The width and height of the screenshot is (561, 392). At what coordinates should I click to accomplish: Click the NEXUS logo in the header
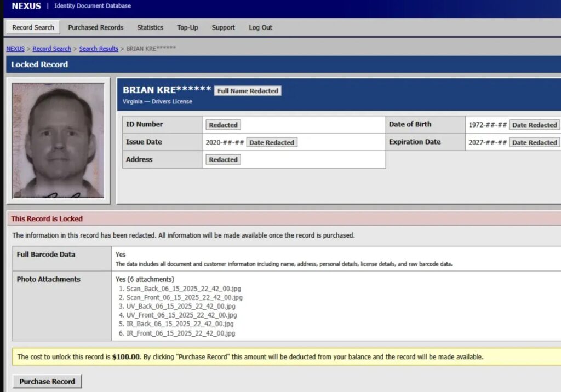click(x=26, y=6)
